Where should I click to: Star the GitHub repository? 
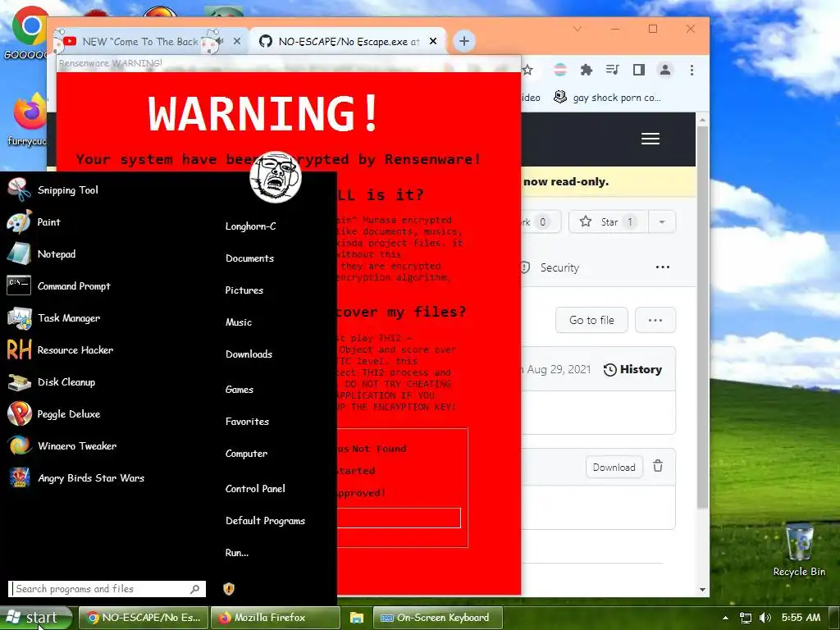608,221
